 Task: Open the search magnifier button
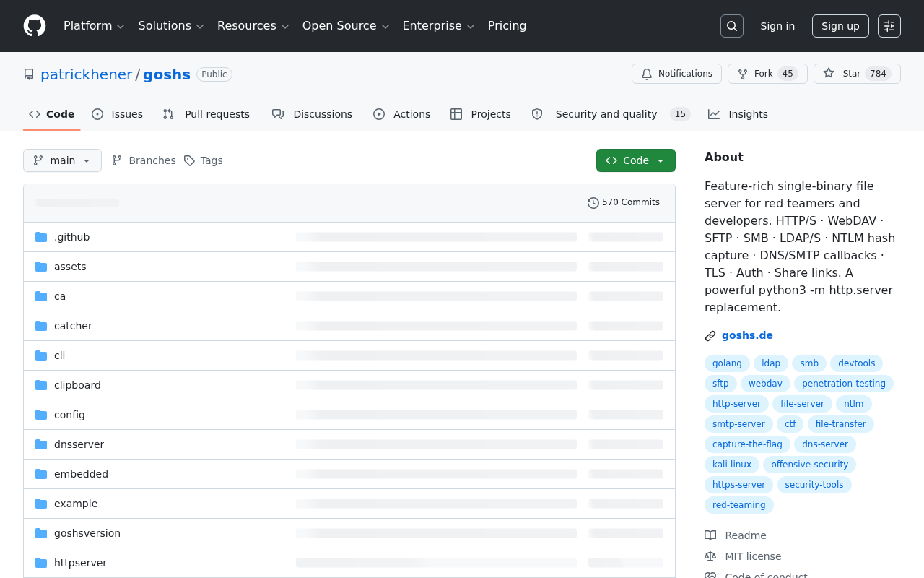(732, 26)
